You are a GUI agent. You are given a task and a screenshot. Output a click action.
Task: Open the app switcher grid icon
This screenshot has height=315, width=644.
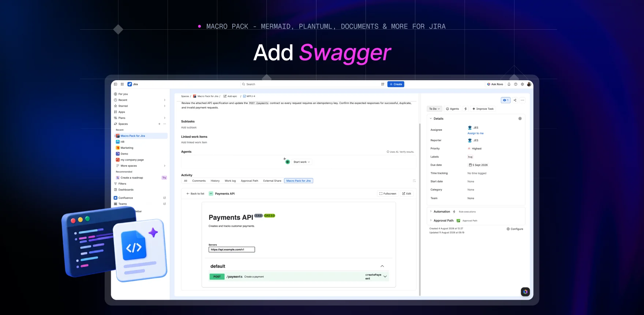122,84
